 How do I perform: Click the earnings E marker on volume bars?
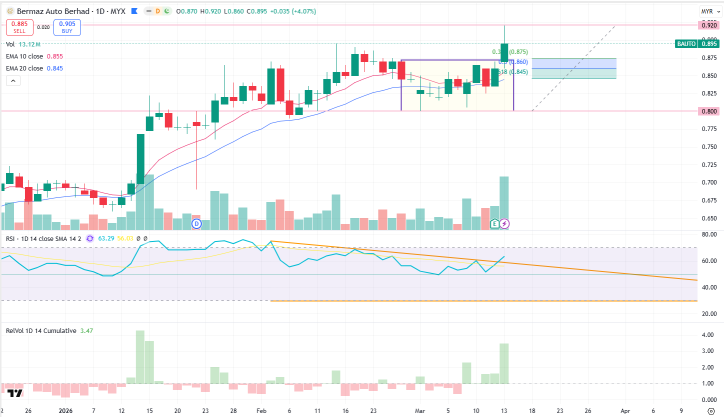[495, 224]
